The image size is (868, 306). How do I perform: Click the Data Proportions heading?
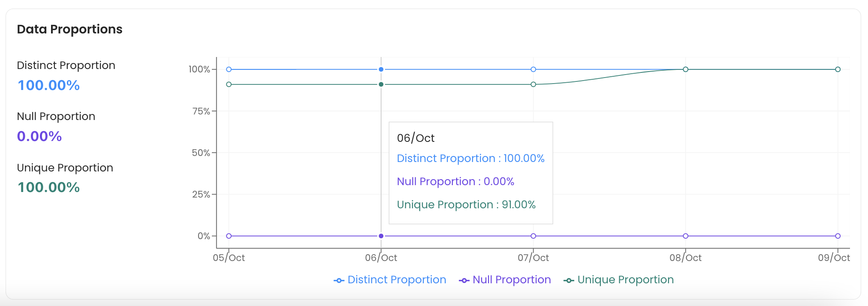tap(69, 29)
